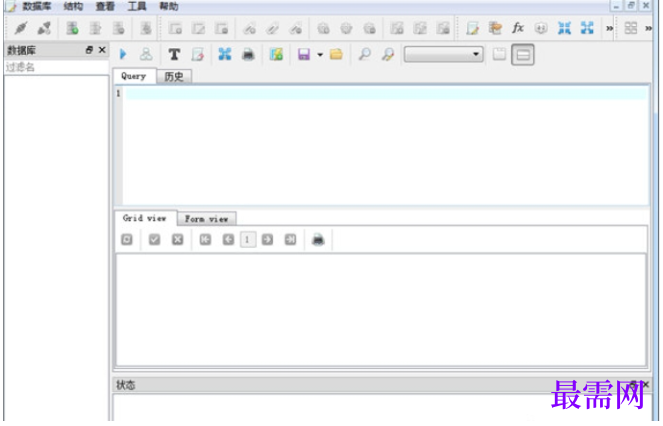Switch to the Form view tab
Viewport: 663px width, 426px height.
[206, 219]
